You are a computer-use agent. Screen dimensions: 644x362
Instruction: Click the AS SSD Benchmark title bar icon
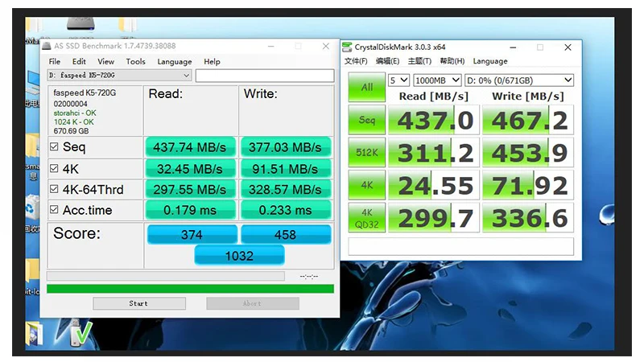[47, 46]
